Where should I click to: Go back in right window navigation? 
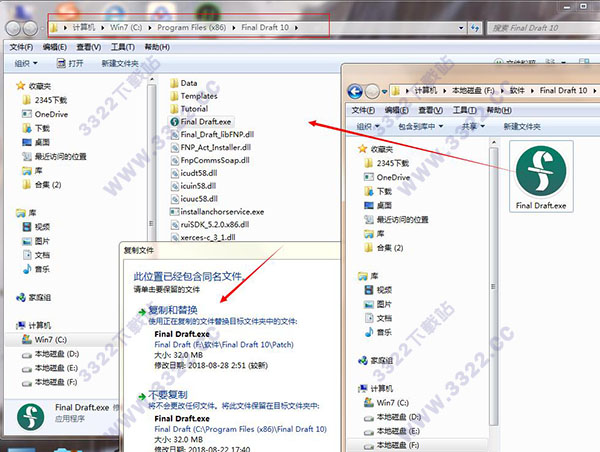point(355,91)
